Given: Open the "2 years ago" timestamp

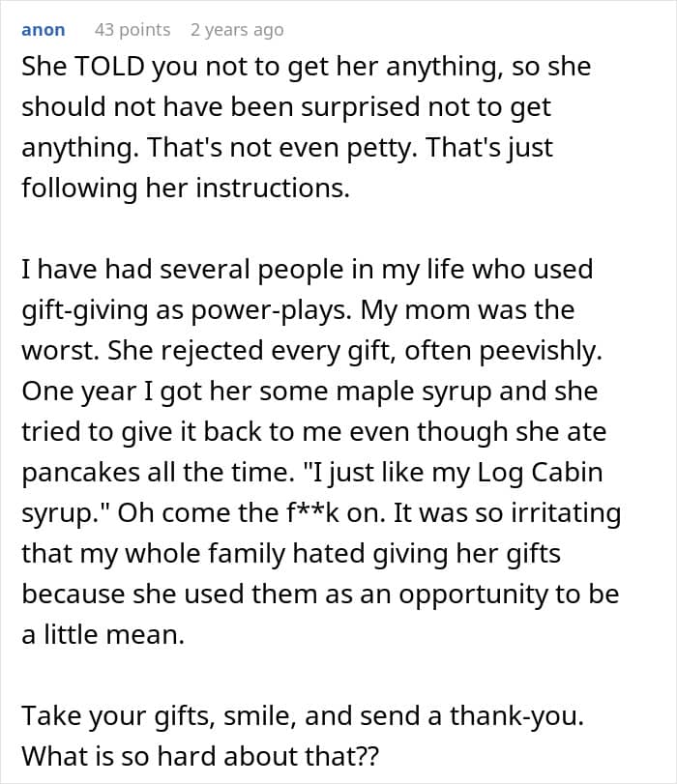Looking at the screenshot, I should (237, 30).
